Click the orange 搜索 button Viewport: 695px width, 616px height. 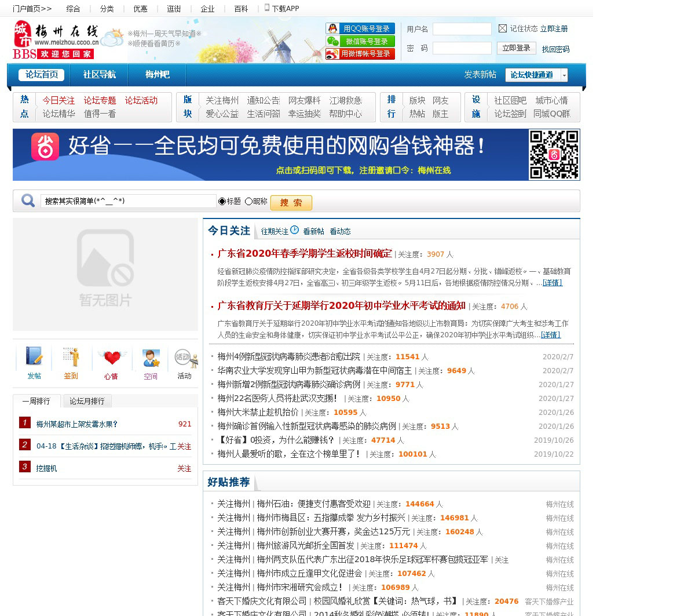click(291, 202)
